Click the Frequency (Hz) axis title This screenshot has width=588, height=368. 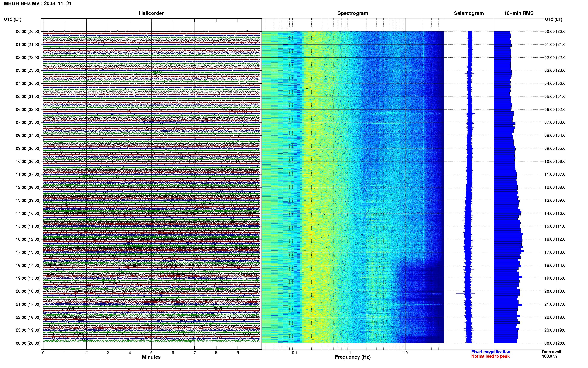pyautogui.click(x=353, y=357)
